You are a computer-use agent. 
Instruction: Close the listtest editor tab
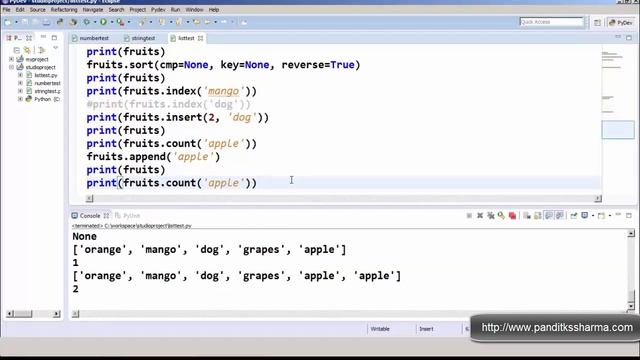[x=200, y=38]
